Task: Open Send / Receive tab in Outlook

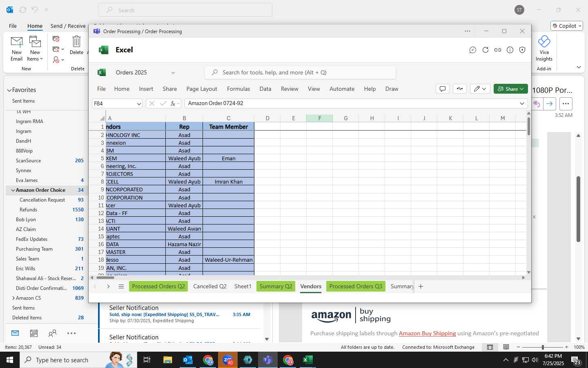Action: click(x=68, y=26)
